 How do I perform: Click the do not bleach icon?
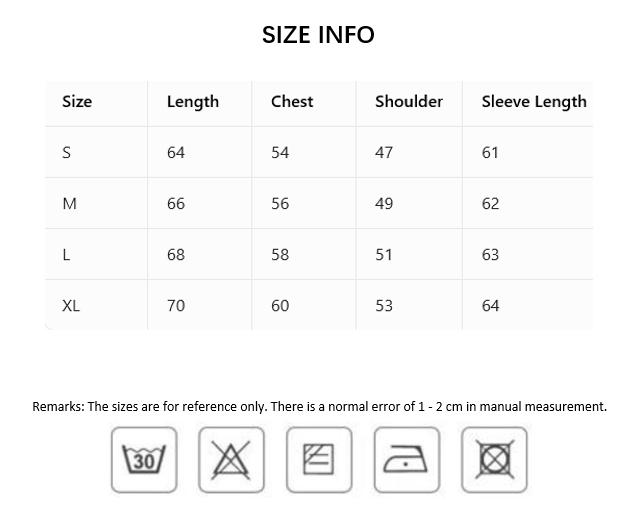(x=231, y=460)
